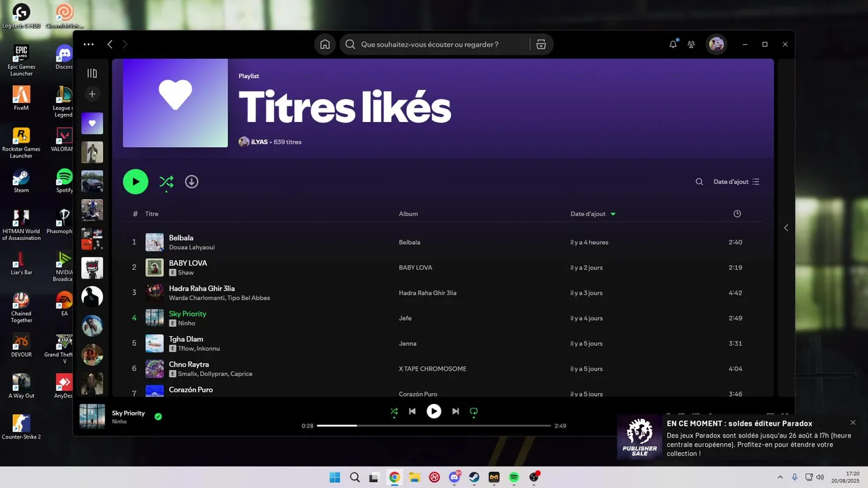Open Sky Priority cover in player bar
The image size is (868, 488).
(92, 416)
